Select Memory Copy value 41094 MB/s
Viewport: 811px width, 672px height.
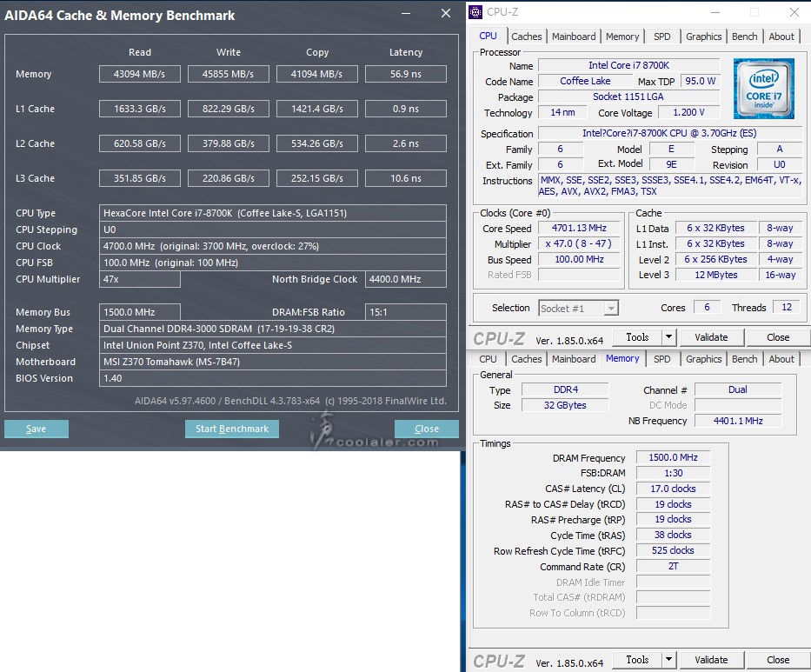click(317, 74)
